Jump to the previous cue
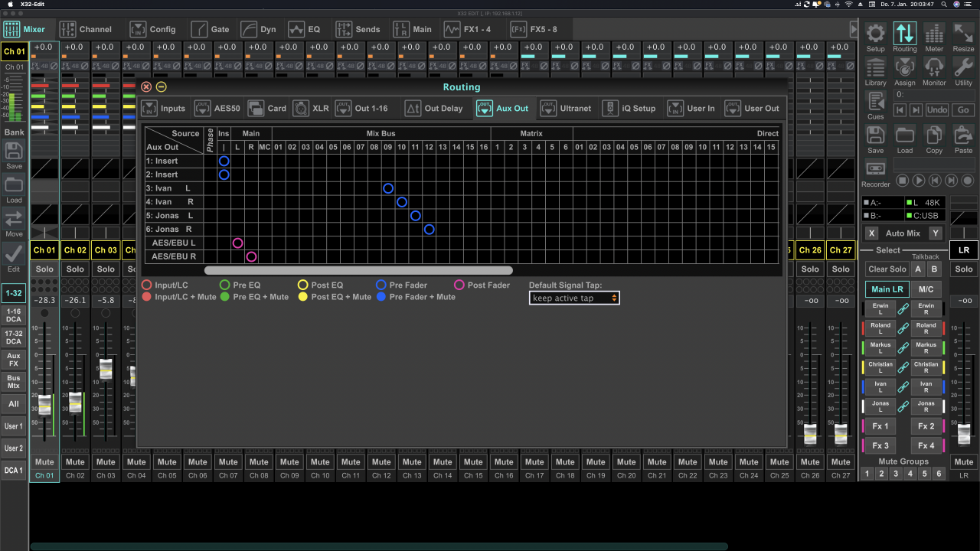This screenshot has width=980, height=551. pos(900,110)
